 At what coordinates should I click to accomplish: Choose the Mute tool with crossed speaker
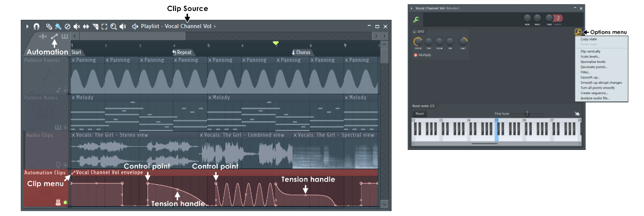(x=76, y=26)
